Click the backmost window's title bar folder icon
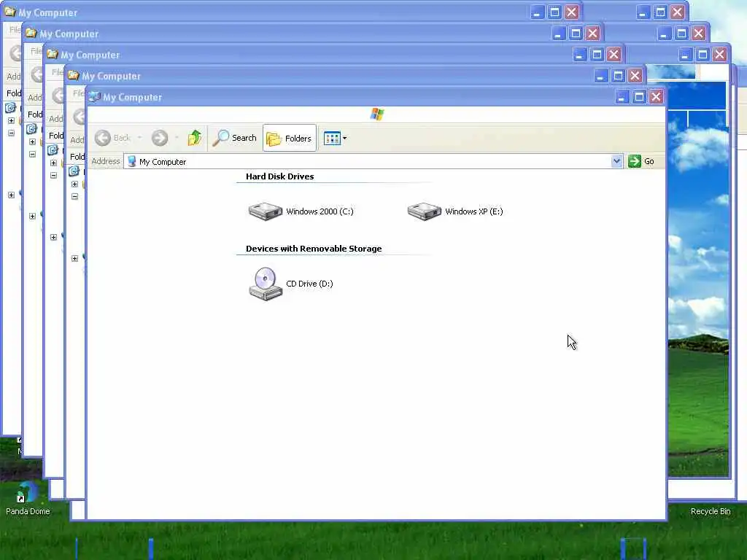747x560 pixels. click(x=9, y=12)
